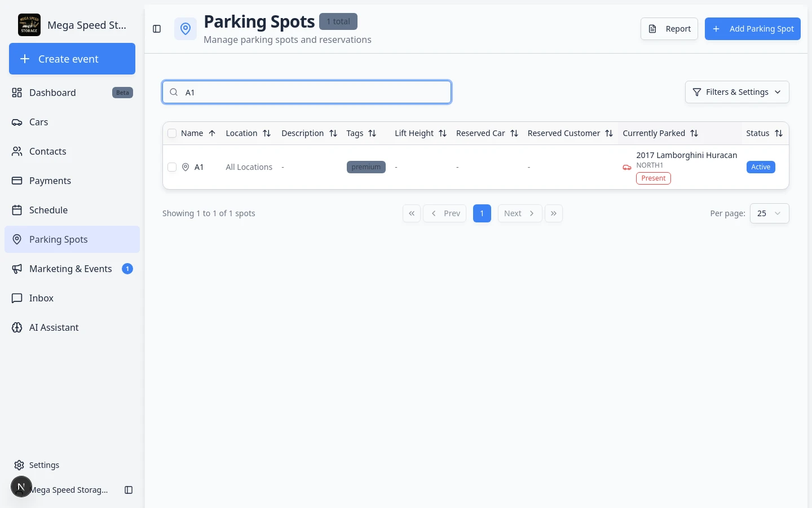Sort by the Lift Height column
812x508 pixels.
click(x=421, y=133)
